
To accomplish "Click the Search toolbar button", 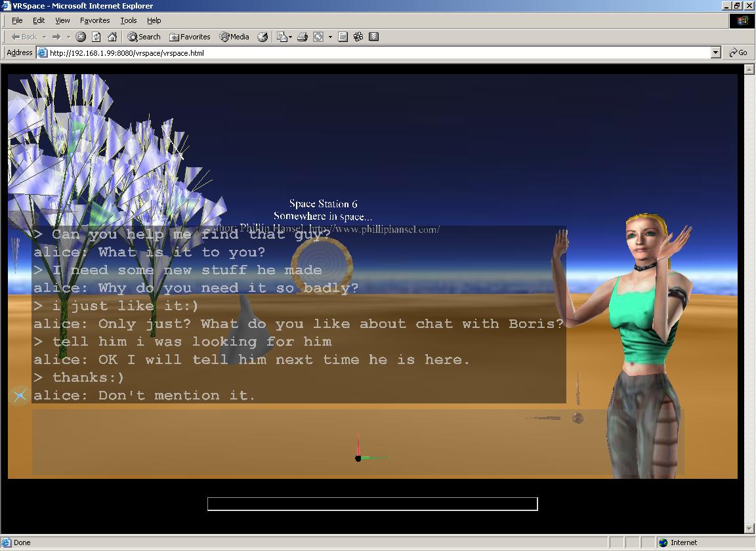I will pyautogui.click(x=144, y=37).
